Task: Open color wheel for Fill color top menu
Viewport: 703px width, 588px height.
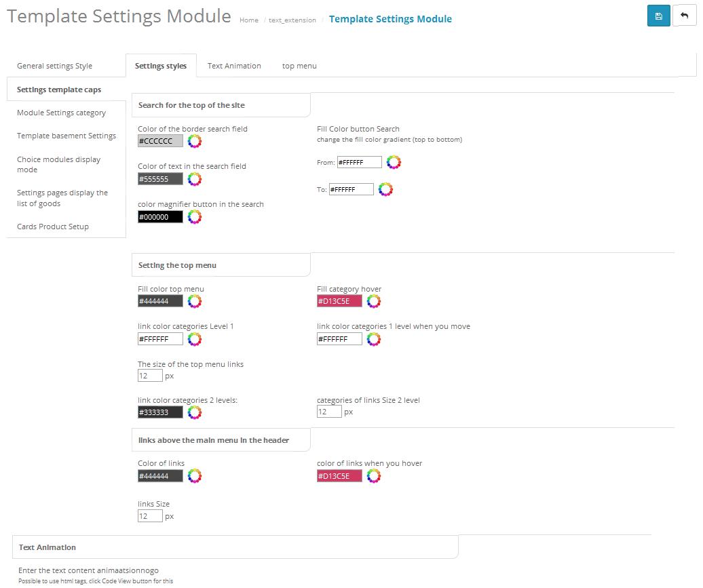Action: pos(195,301)
